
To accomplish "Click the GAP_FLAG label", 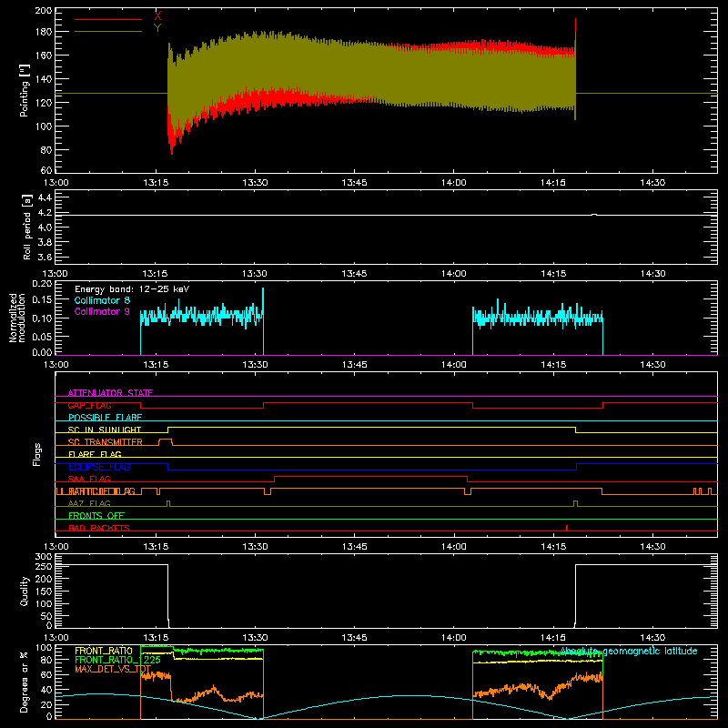I will pos(89,405).
